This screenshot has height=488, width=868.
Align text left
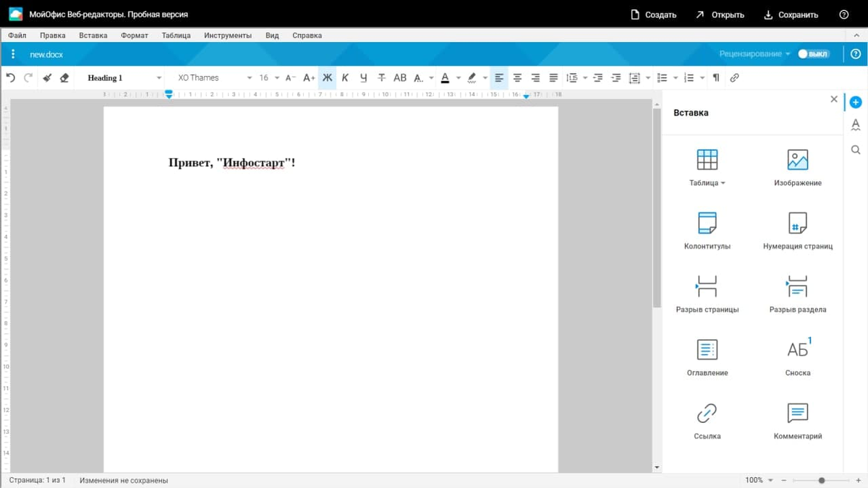pos(499,77)
